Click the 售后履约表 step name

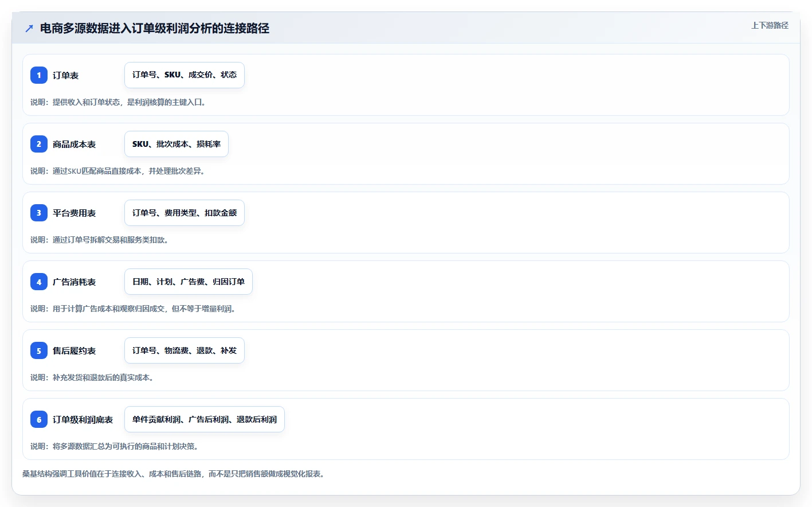[74, 350]
